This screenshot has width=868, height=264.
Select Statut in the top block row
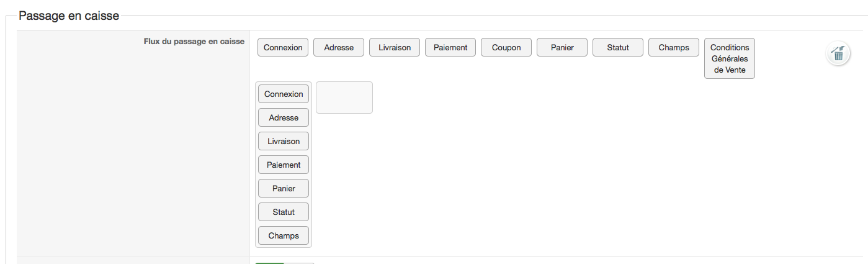point(618,47)
